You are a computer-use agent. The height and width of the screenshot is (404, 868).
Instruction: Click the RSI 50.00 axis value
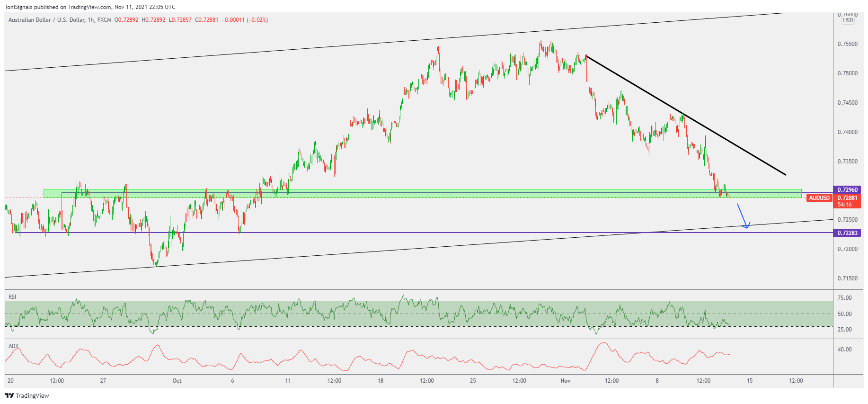tap(844, 314)
